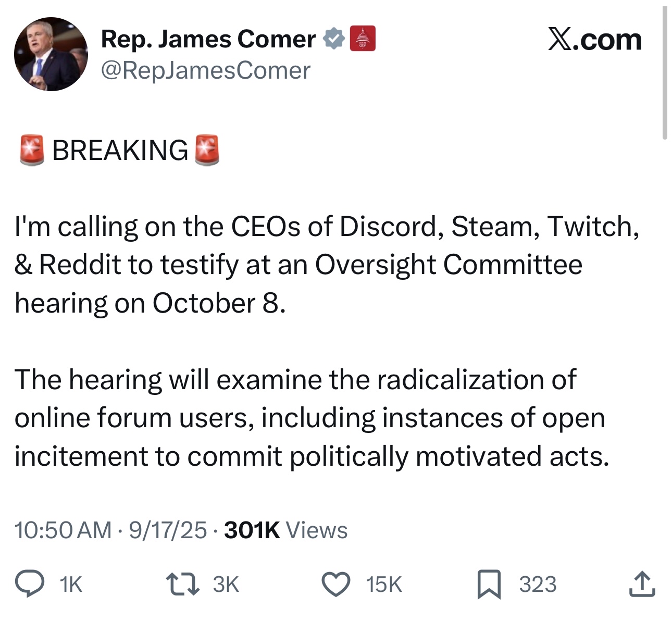Image resolution: width=672 pixels, height=621 pixels.
Task: Click the red House GOP affiliation badge
Action: [x=362, y=39]
